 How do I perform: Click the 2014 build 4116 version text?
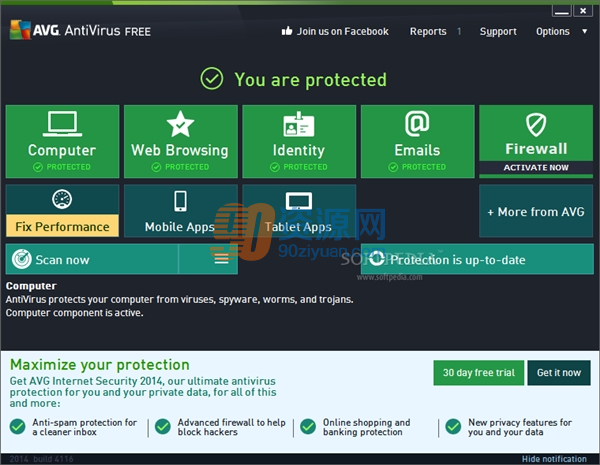(41, 458)
